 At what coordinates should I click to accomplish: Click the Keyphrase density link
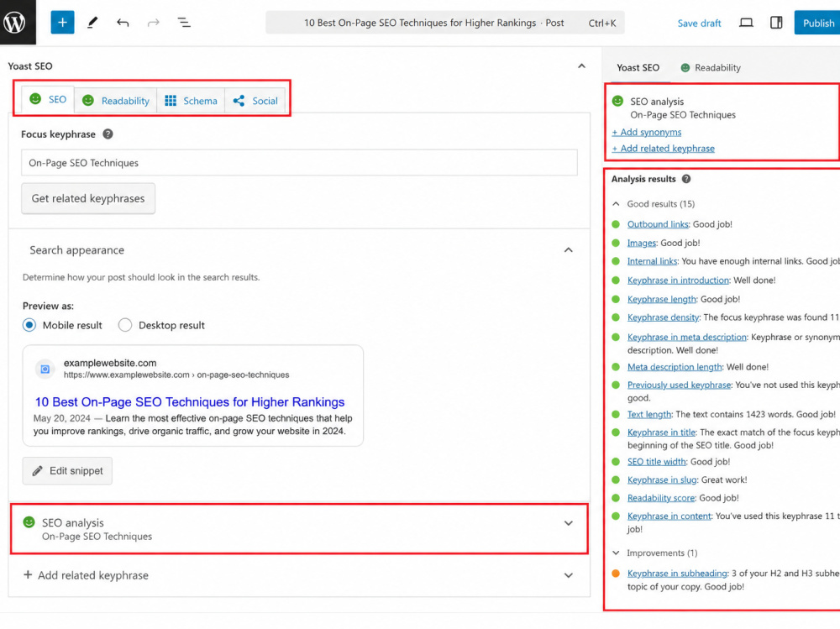click(663, 317)
